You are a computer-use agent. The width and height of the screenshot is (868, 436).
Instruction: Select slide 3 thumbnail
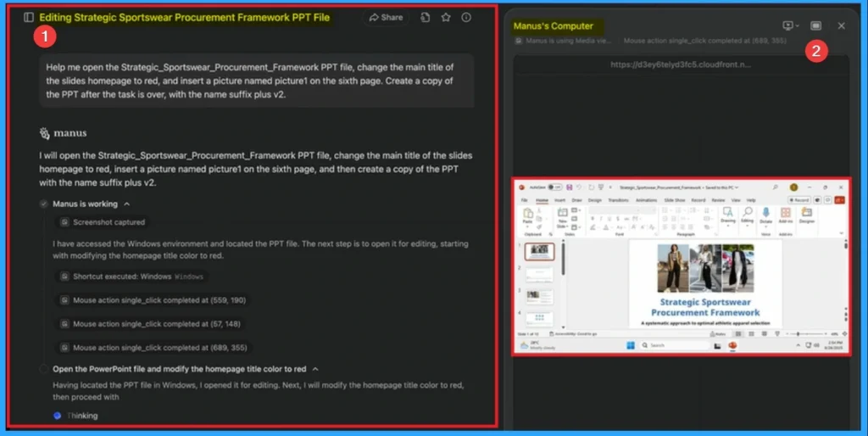coord(540,297)
